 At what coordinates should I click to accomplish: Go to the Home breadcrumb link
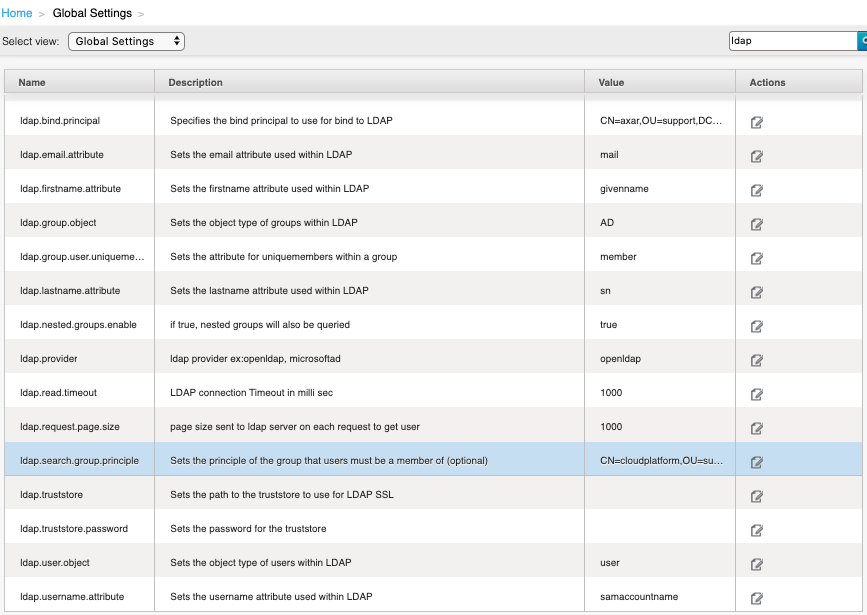17,13
